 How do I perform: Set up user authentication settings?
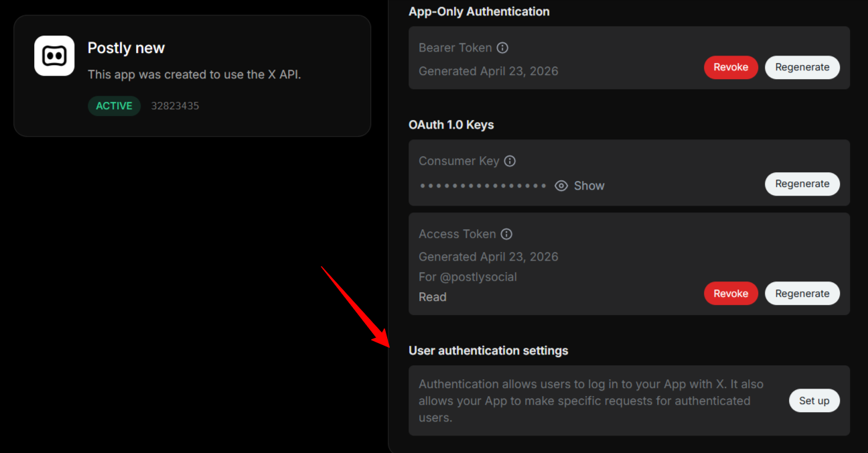click(x=814, y=400)
